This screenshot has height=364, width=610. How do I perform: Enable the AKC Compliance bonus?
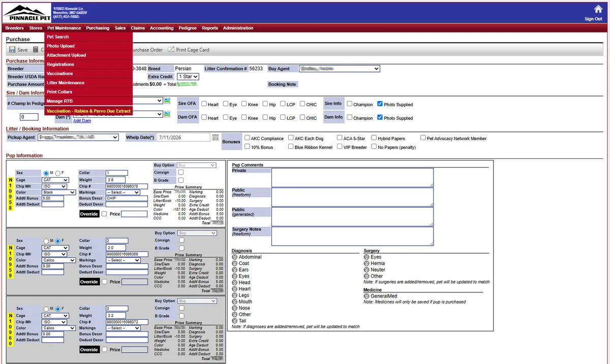tap(247, 138)
